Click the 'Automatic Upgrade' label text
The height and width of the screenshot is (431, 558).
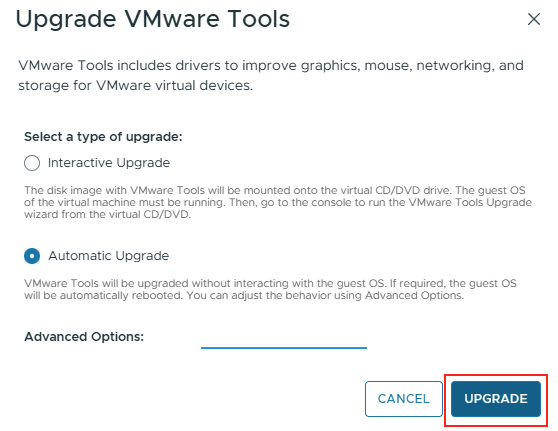[x=109, y=256]
